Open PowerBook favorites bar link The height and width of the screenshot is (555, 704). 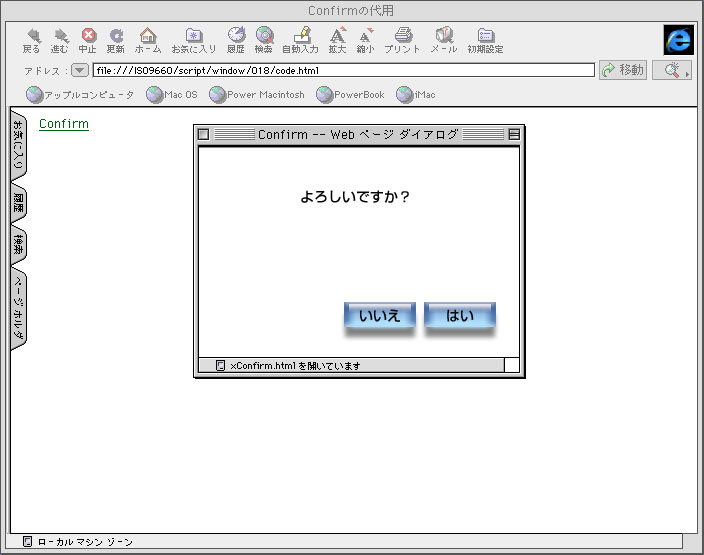click(350, 95)
